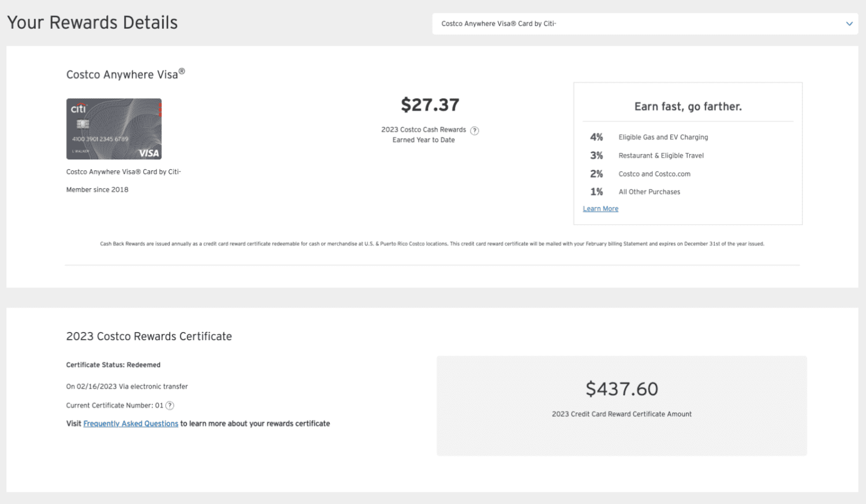This screenshot has width=866, height=504.
Task: Select the 2023 Costco Rewards Certificate section header
Action: click(x=148, y=336)
